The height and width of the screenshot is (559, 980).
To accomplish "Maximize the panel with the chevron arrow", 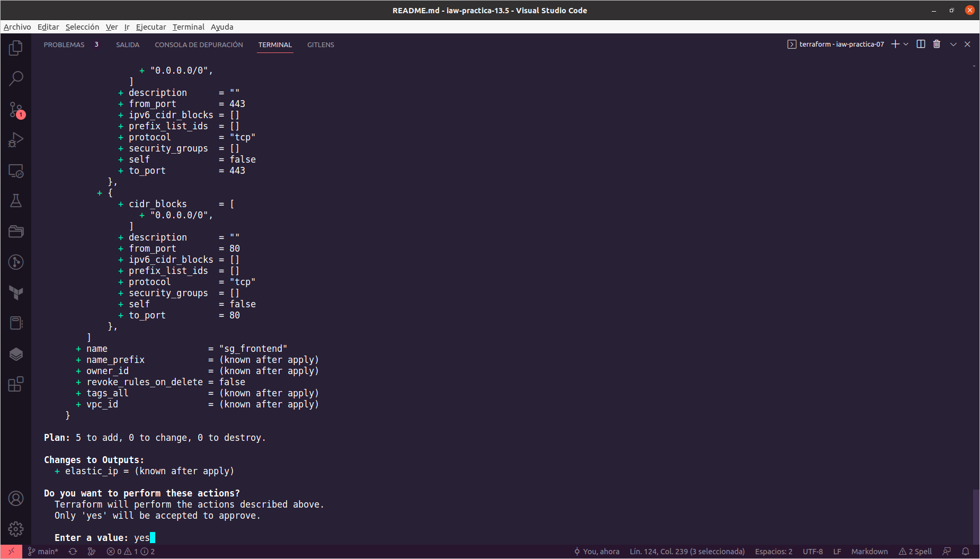I will [953, 44].
